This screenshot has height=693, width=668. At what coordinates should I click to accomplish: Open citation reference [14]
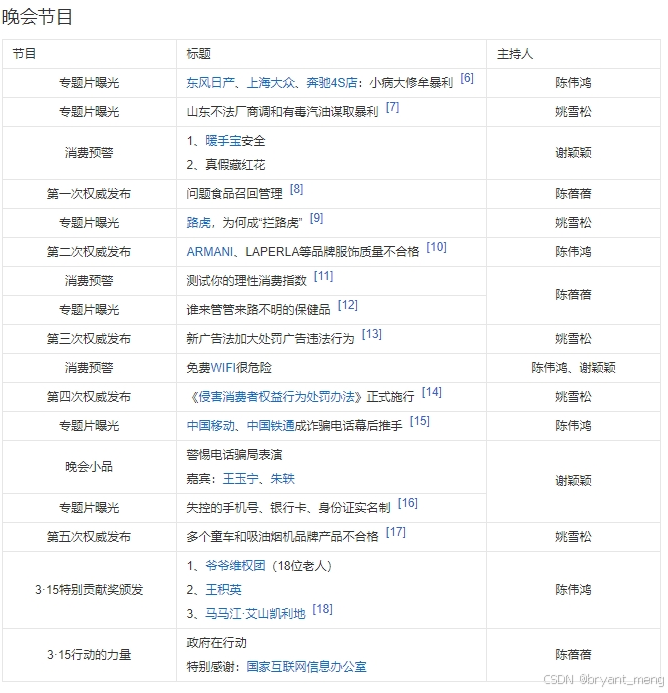431,392
